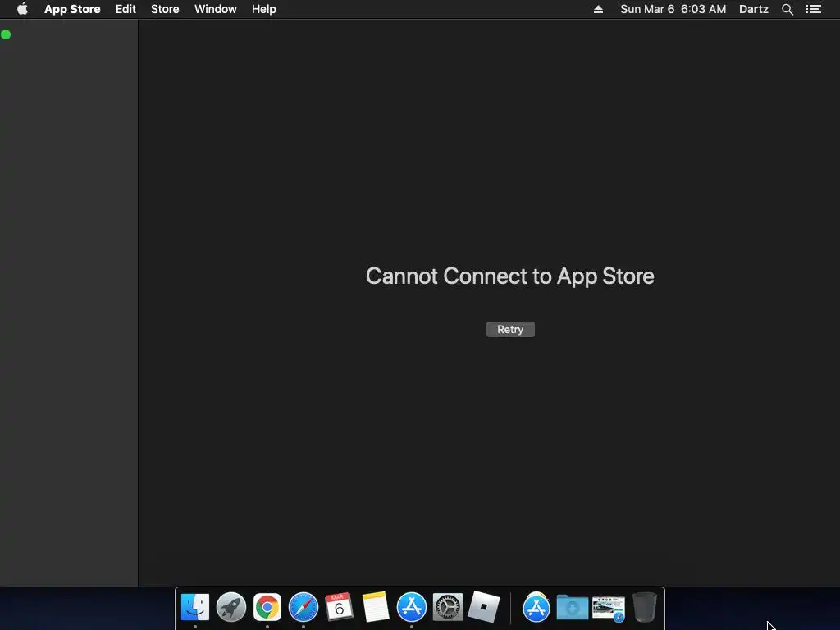Viewport: 840px width, 630px height.
Task: Open Notes from the Dock
Action: click(376, 607)
